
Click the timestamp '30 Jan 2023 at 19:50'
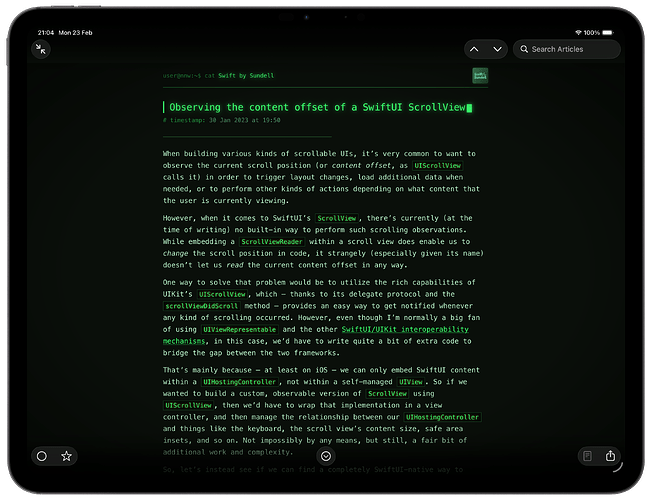pos(244,120)
